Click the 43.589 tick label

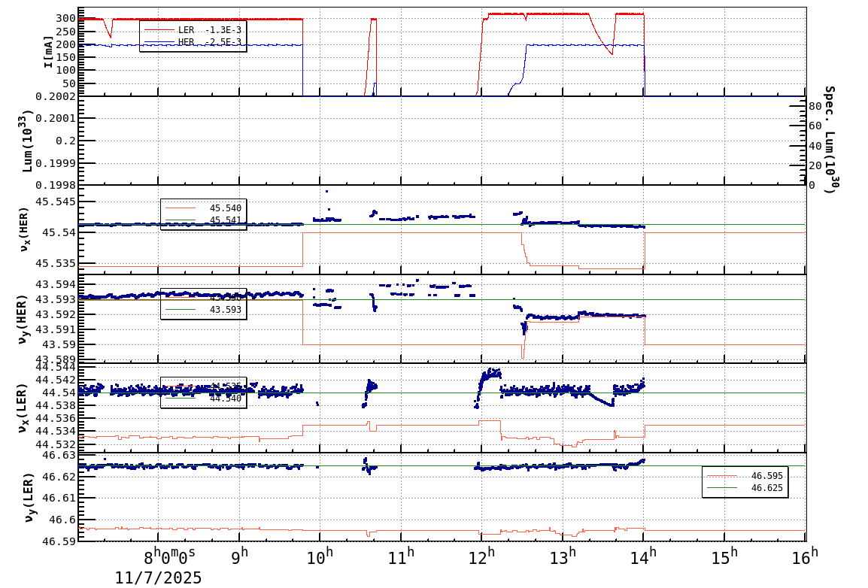tap(56, 359)
